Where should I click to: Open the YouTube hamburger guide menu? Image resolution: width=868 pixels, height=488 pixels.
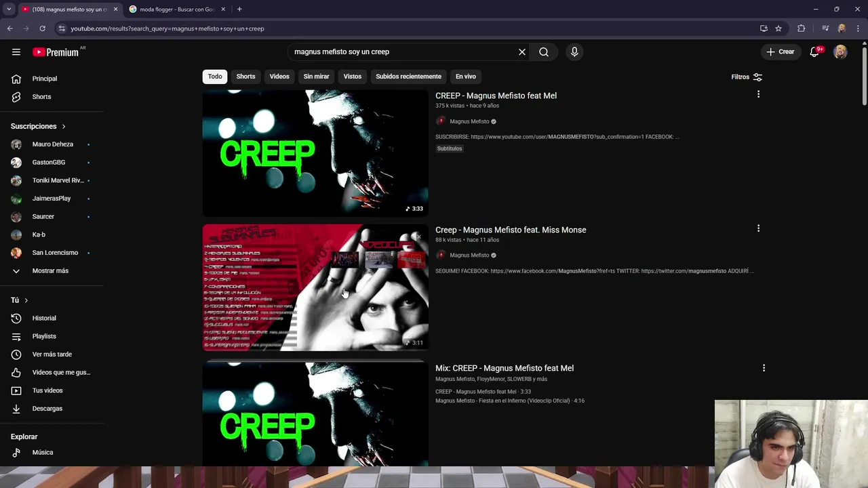(16, 52)
